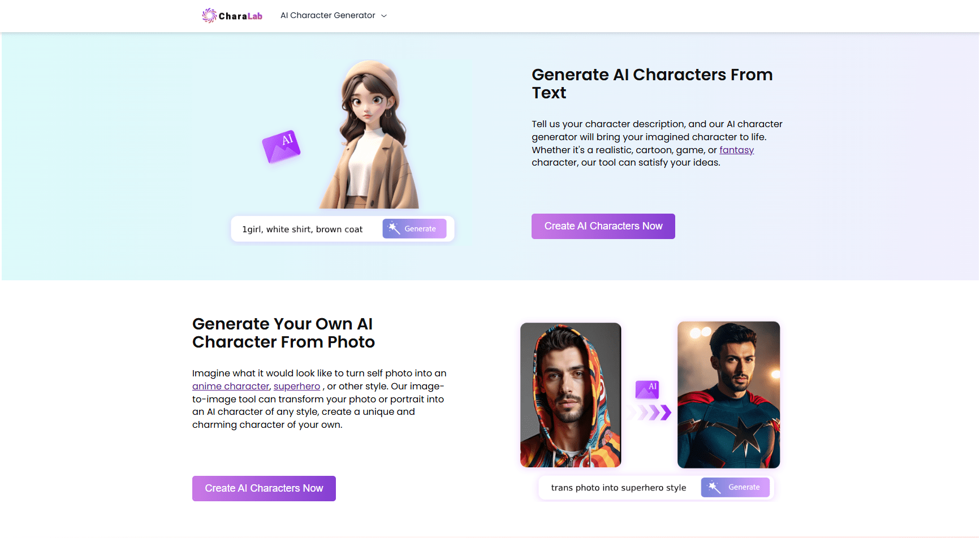Viewport: 980px width, 538px height.
Task: Select the hooded man source photo
Action: point(571,395)
